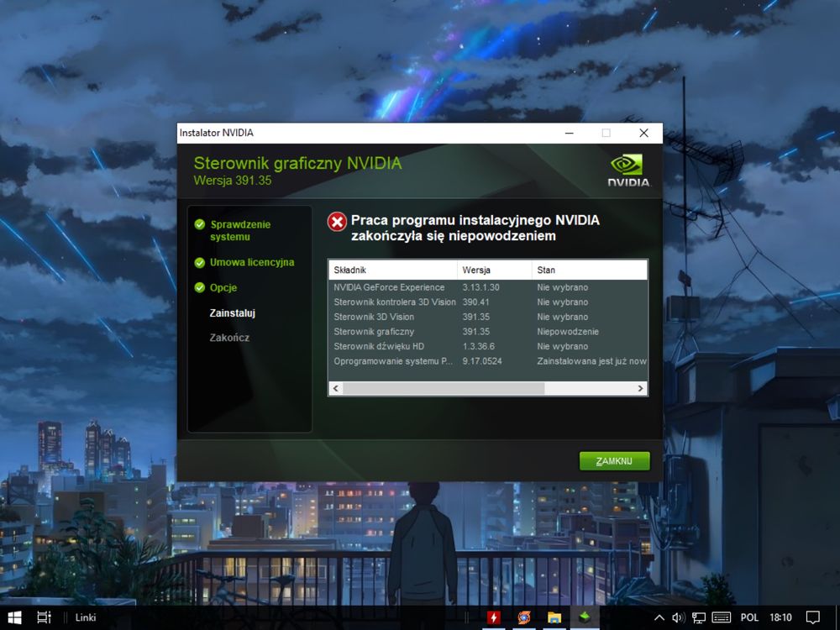Click the Niepowodzenie status cell
The image size is (840, 630).
pos(568,332)
